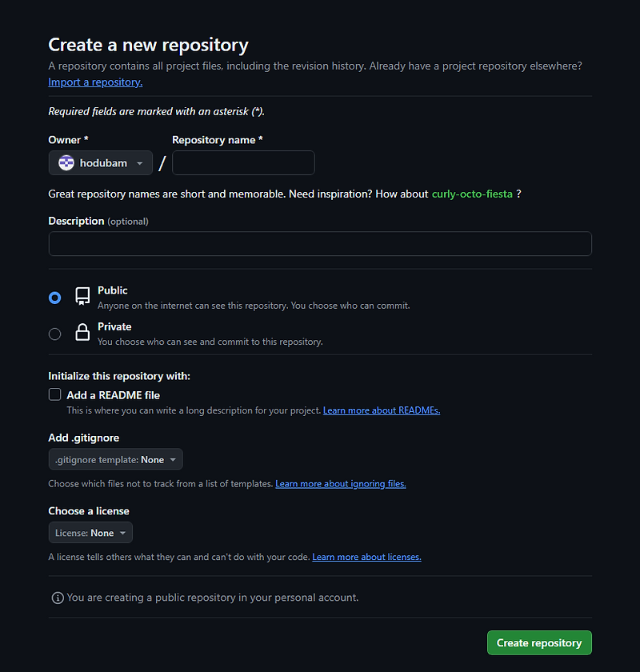
Task: Open the Learn more about READMEs link
Action: (x=382, y=410)
